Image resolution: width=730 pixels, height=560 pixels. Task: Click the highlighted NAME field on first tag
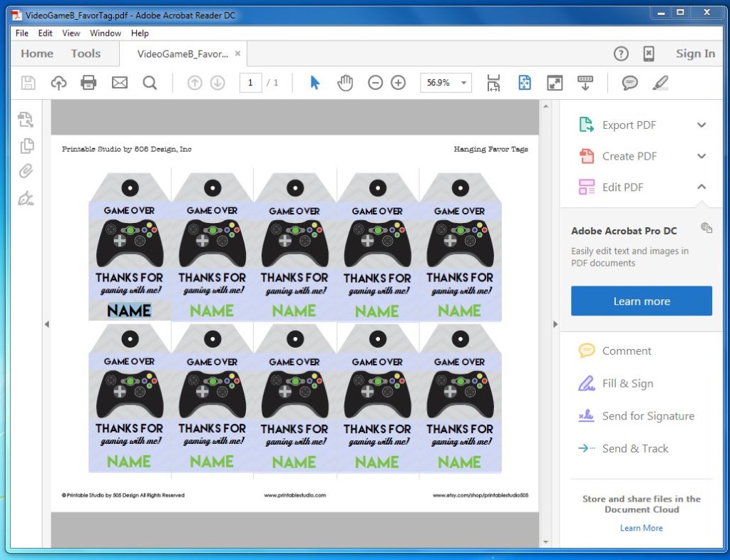pos(129,310)
